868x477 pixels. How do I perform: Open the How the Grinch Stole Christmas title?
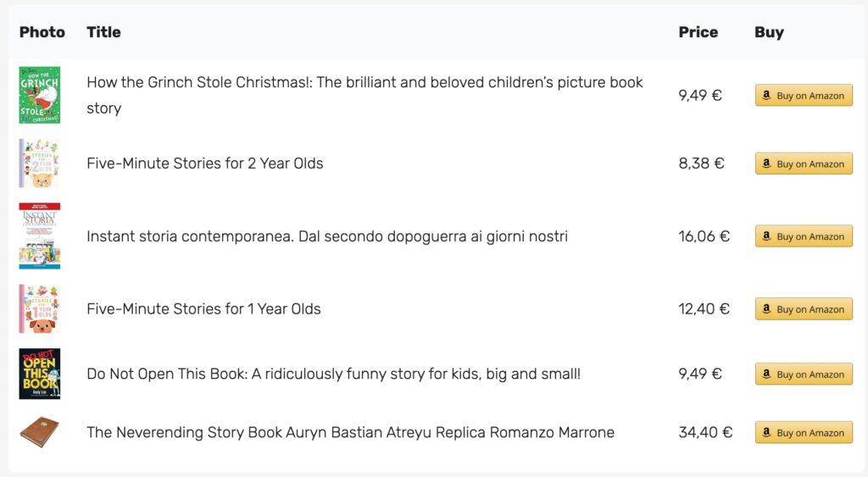[364, 95]
